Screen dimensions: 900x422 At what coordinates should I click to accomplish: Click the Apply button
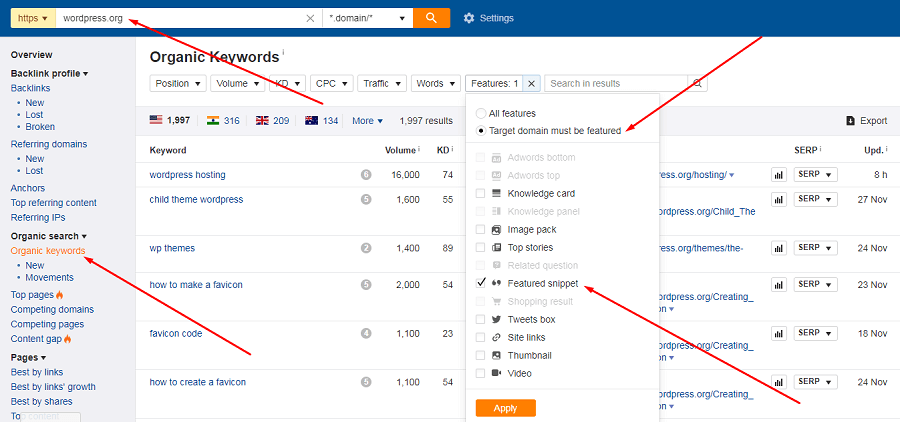(506, 408)
